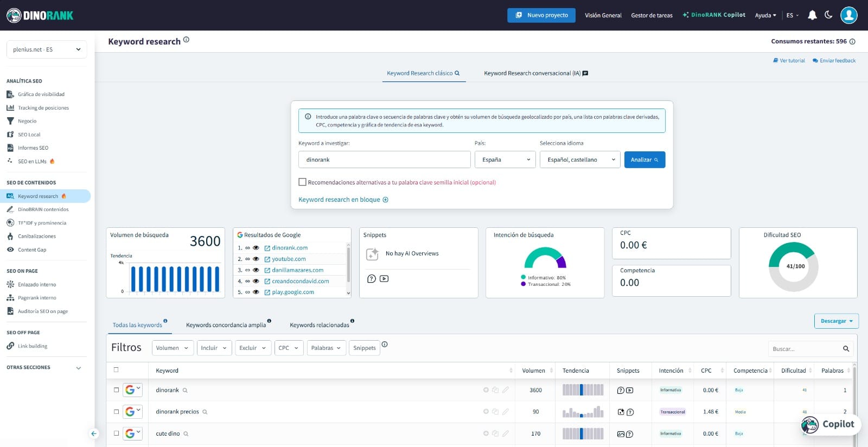The height and width of the screenshot is (447, 868).
Task: Open DinoBRAIN contenidos in sidebar
Action: (43, 209)
